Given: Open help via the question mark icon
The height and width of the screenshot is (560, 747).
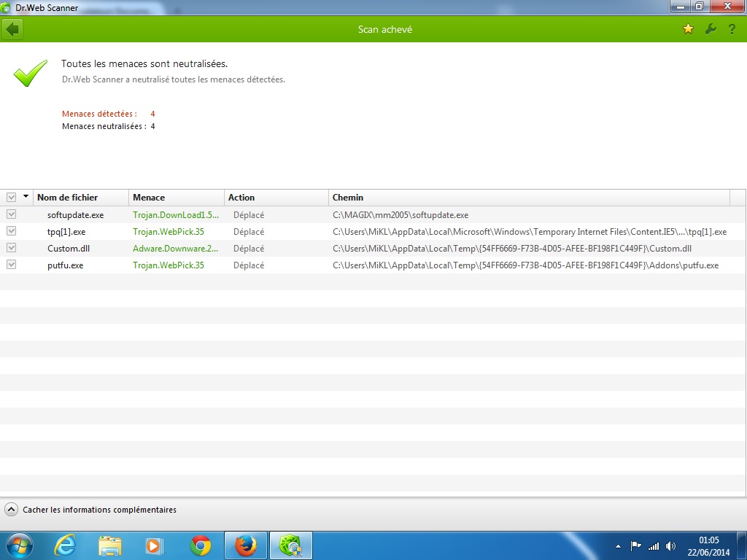Looking at the screenshot, I should pos(732,29).
